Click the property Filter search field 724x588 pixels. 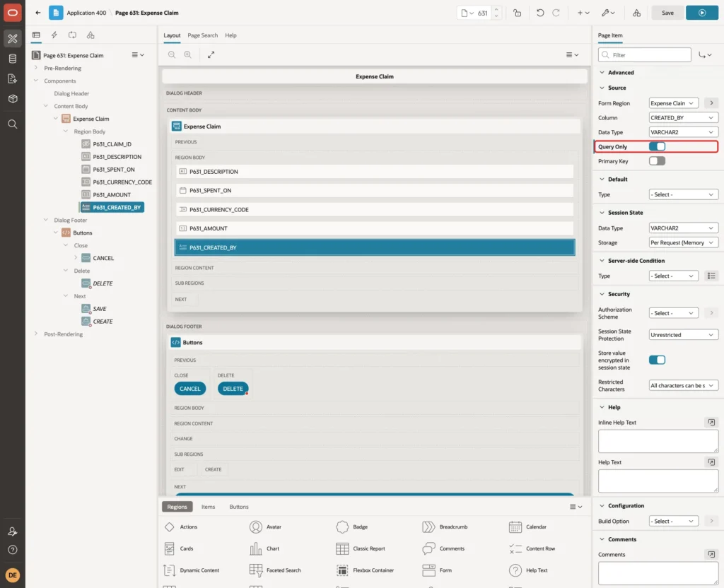(x=645, y=55)
